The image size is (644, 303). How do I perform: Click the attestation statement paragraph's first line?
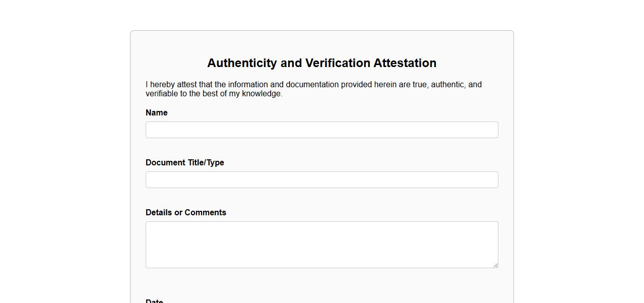pos(313,84)
